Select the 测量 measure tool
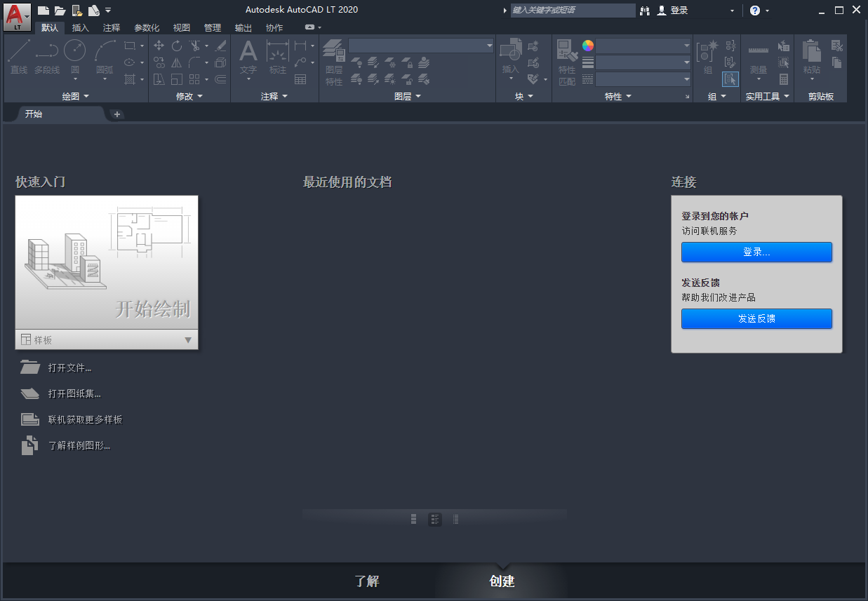 (x=758, y=60)
